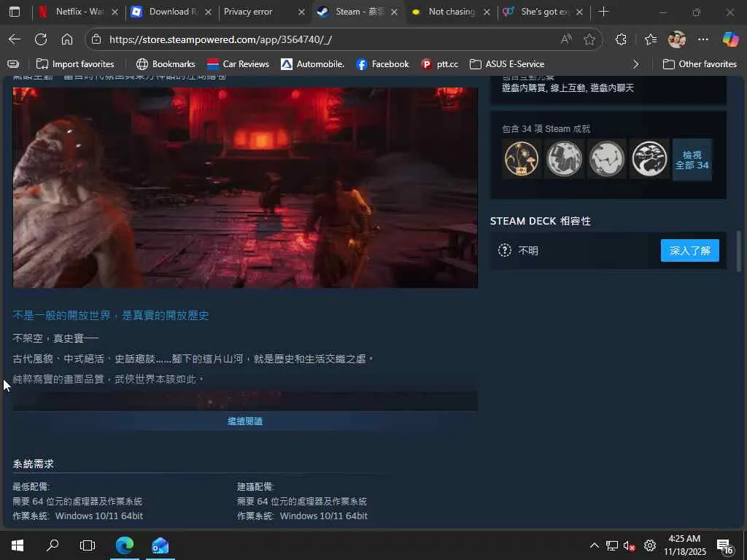Expand the description with 繼續閱讀
Viewport: 747px width, 560px height.
tap(245, 421)
